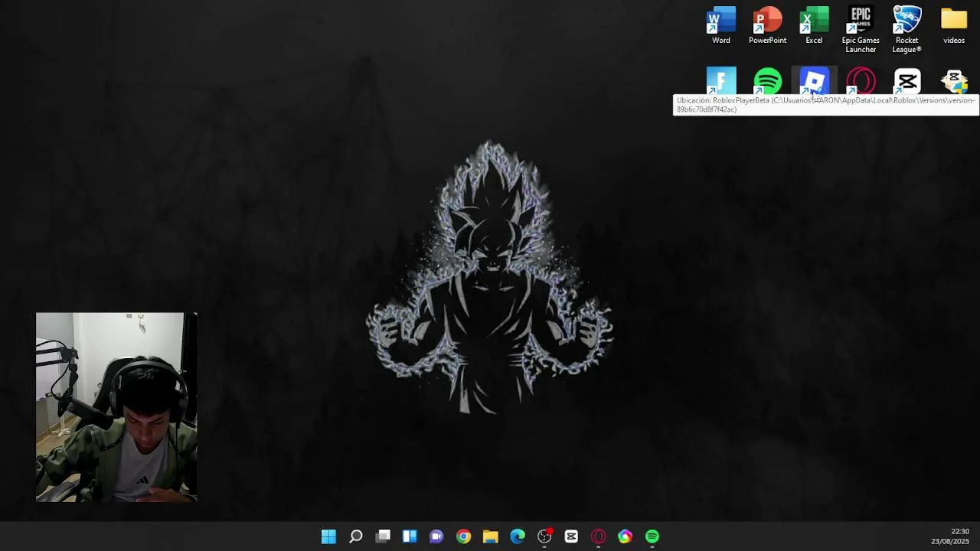Screen dimensions: 980x551
Task: Click the Spotify desktop shortcut
Action: (767, 81)
